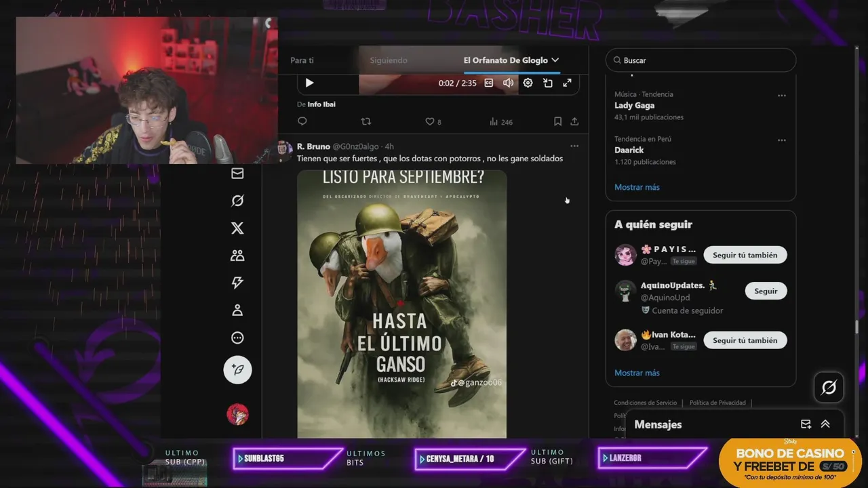Open the lightning bolt sidebar icon
The image size is (868, 488).
tap(237, 283)
